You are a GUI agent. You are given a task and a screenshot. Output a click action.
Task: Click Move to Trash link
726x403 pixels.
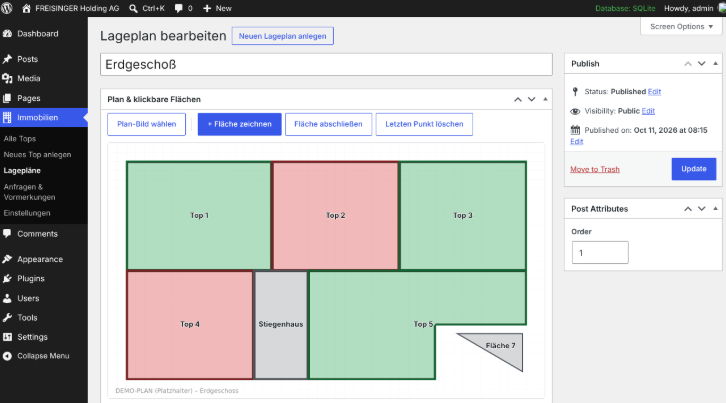[595, 169]
